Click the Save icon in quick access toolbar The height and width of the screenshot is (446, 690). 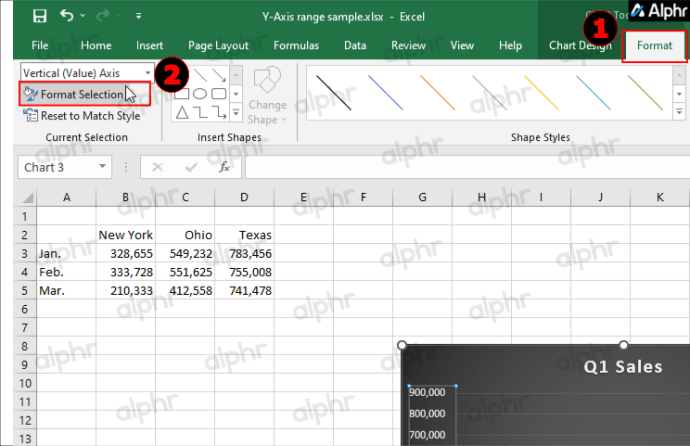click(x=40, y=16)
